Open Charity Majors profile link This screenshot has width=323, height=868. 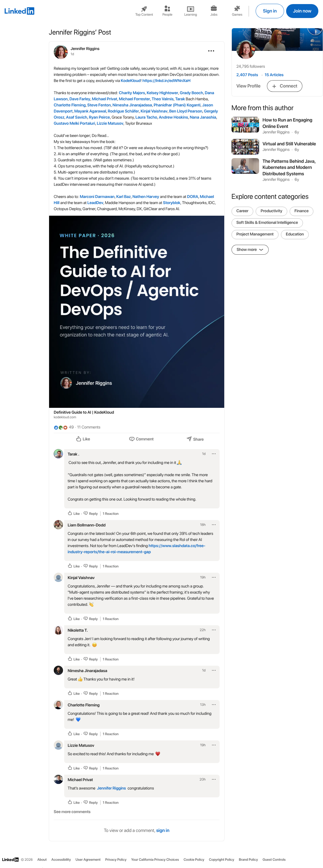click(132, 93)
